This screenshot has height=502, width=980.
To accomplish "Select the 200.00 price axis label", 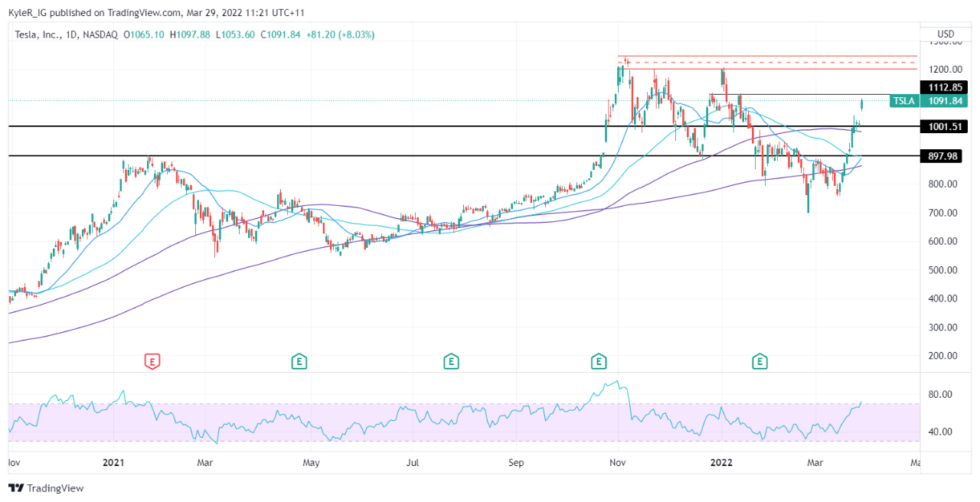I will click(x=944, y=356).
